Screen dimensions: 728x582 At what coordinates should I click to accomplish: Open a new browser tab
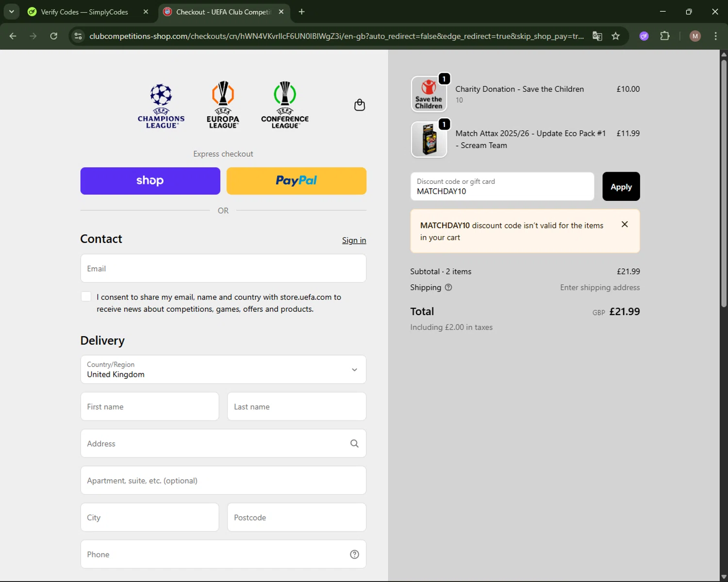point(302,12)
